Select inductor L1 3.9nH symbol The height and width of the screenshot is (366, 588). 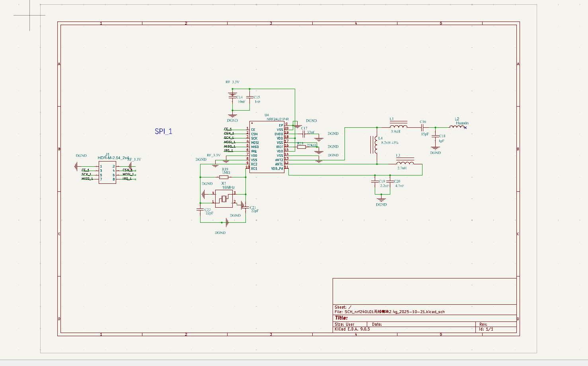coord(398,127)
